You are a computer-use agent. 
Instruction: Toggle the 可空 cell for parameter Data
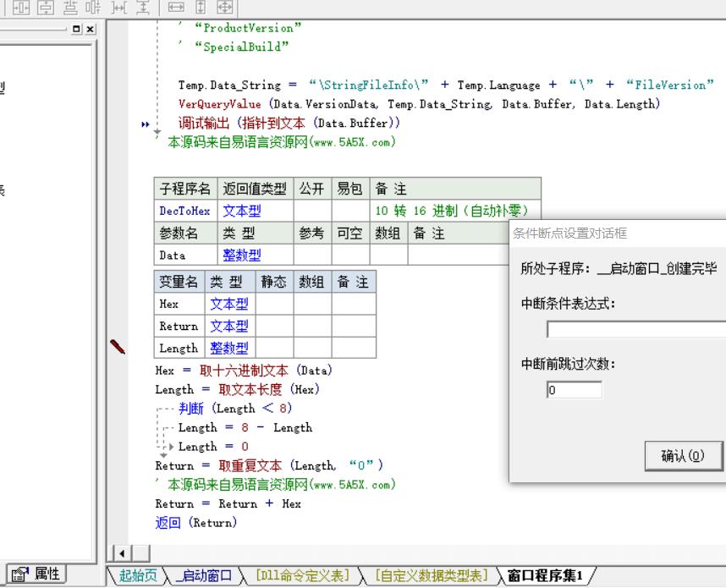[x=350, y=256]
